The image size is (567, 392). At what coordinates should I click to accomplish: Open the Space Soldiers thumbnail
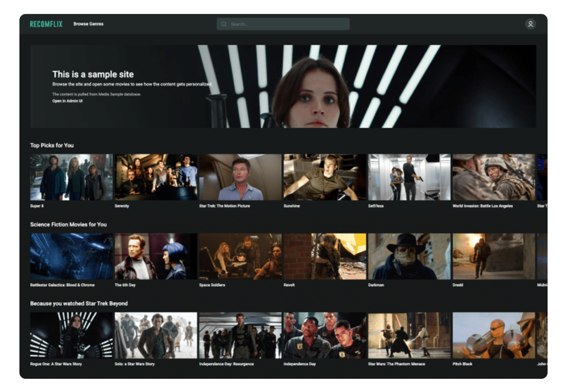pyautogui.click(x=240, y=257)
